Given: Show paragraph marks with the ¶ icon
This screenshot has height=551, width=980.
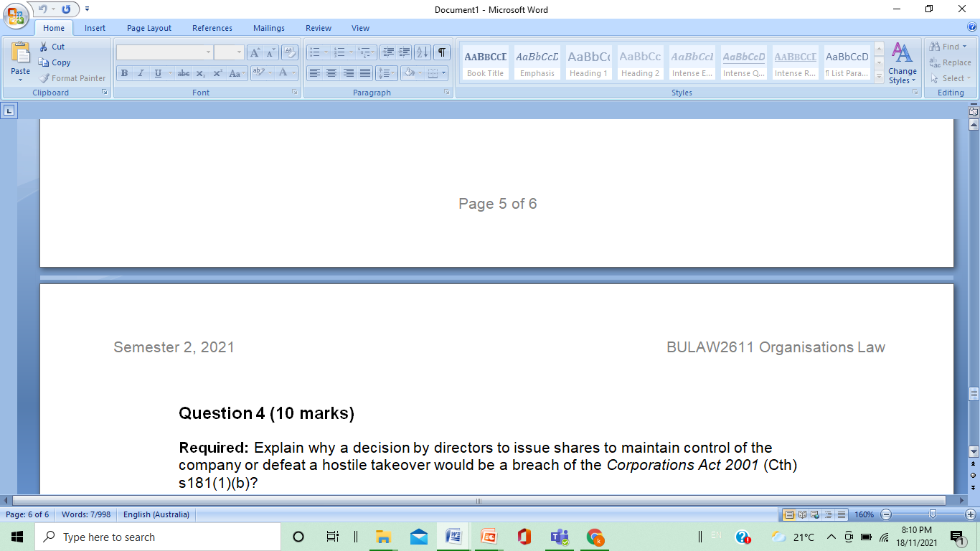Looking at the screenshot, I should [443, 52].
